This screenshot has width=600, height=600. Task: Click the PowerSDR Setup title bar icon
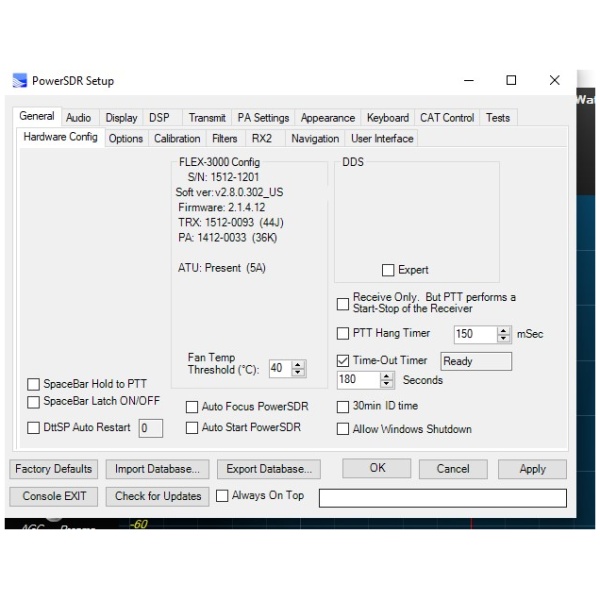click(x=20, y=81)
